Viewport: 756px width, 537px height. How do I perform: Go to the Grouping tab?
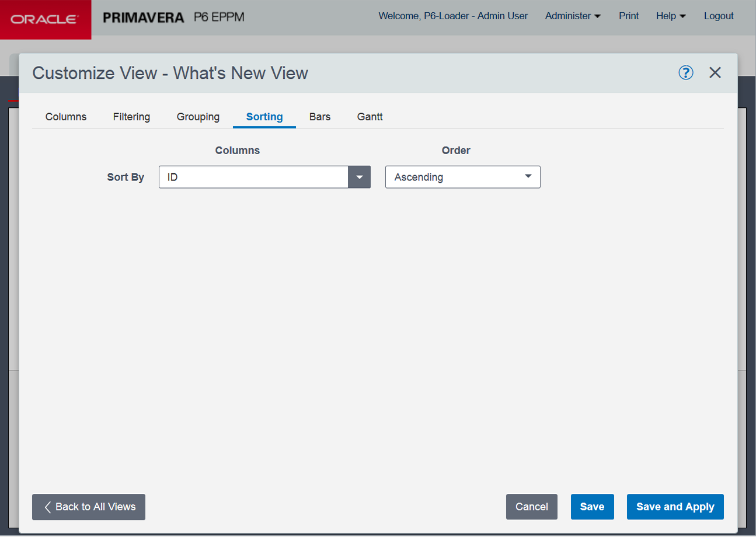pyautogui.click(x=198, y=117)
